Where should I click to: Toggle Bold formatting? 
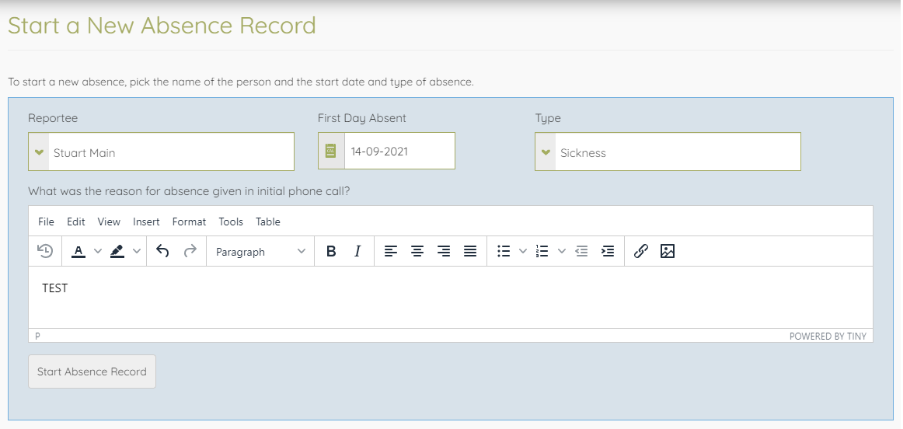click(x=331, y=251)
